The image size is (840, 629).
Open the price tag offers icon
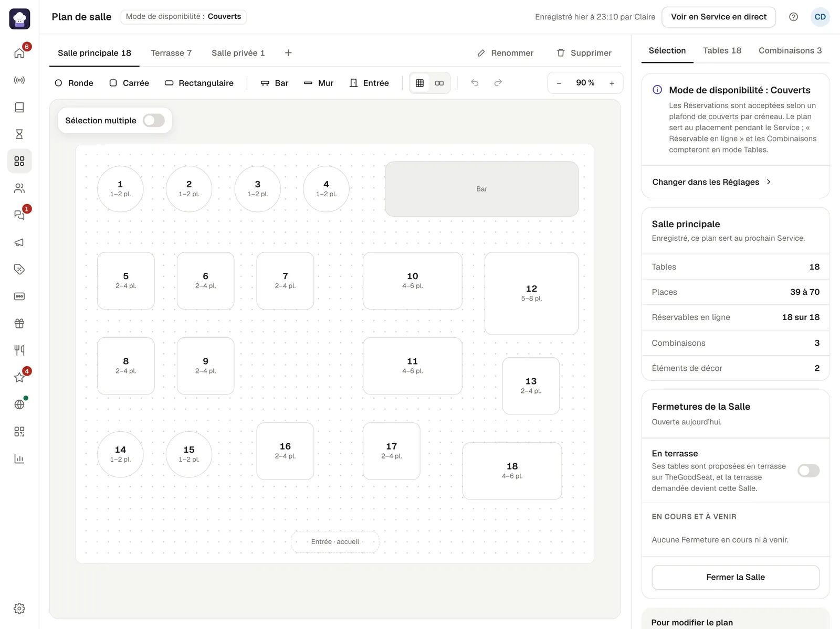click(x=19, y=269)
